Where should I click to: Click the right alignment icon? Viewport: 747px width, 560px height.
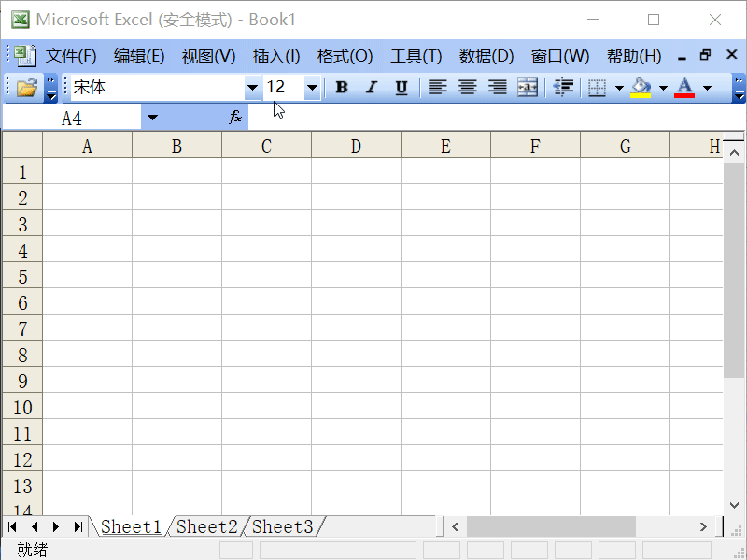pos(497,87)
